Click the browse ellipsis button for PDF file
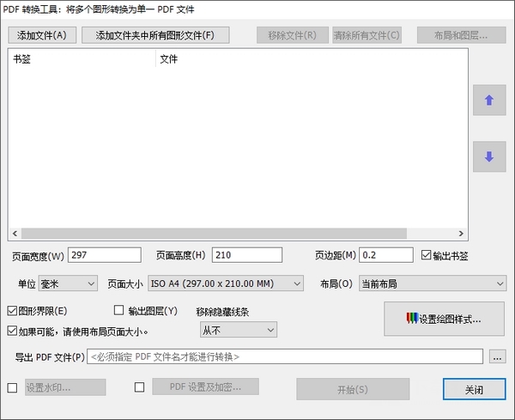515x420 pixels. click(x=497, y=356)
